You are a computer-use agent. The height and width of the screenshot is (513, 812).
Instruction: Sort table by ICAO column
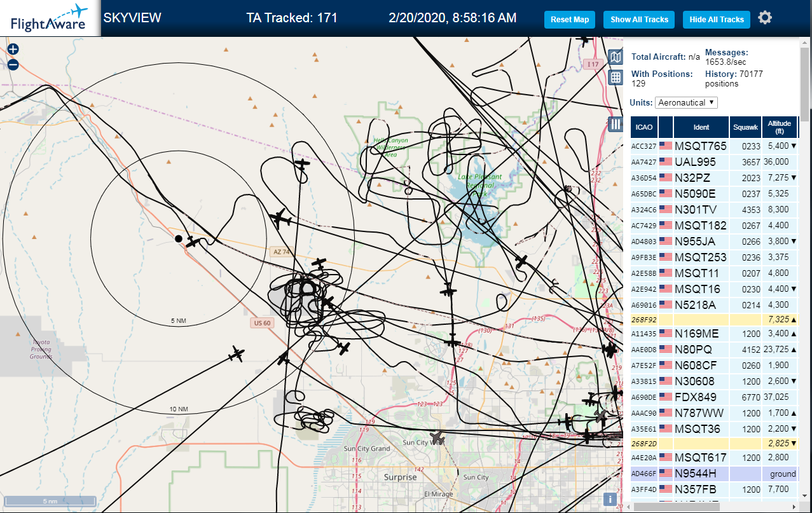[644, 127]
